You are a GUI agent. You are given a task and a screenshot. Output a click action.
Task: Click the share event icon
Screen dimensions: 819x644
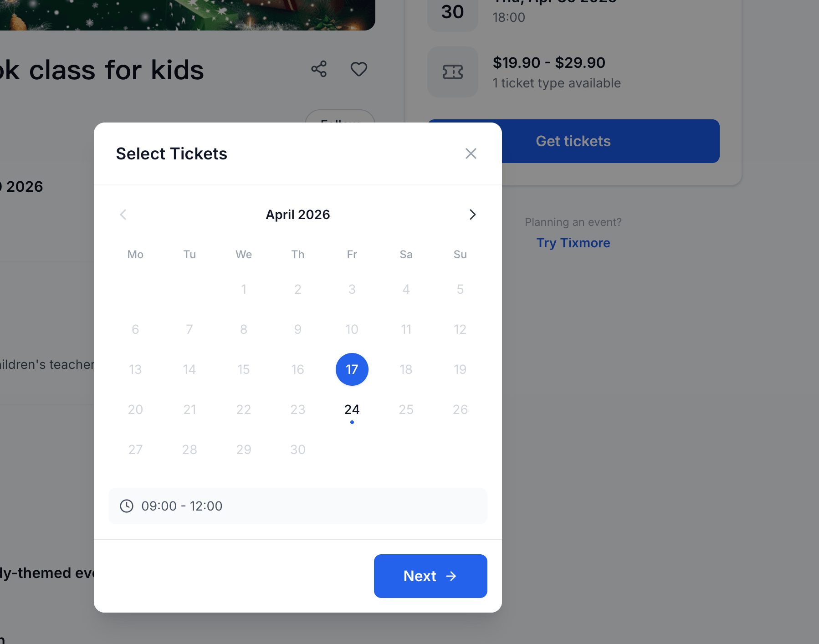(319, 69)
